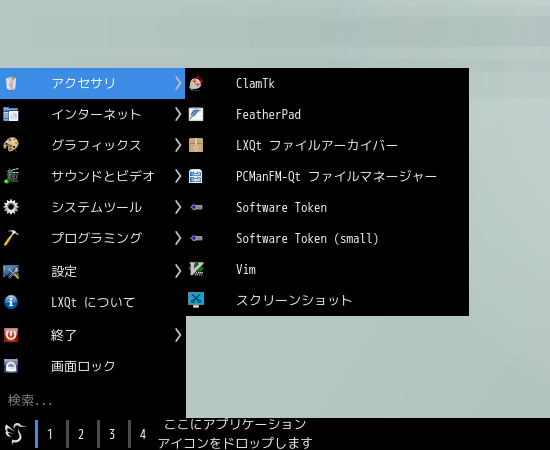The width and height of the screenshot is (550, 450).
Task: Click the インターネット category icon
Action: click(11, 114)
